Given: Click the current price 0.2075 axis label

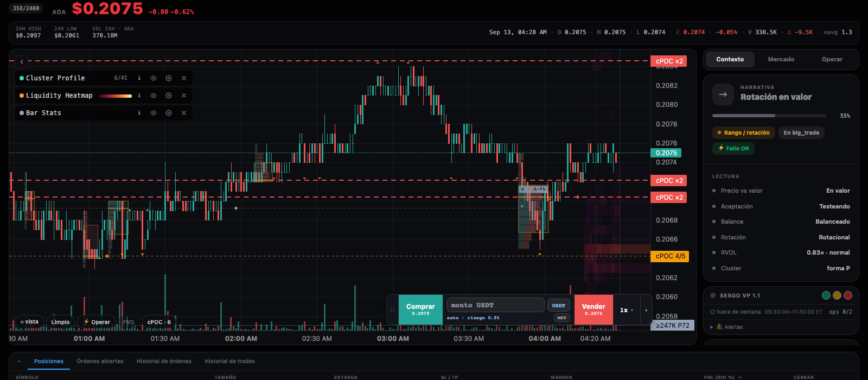Looking at the screenshot, I should (666, 153).
